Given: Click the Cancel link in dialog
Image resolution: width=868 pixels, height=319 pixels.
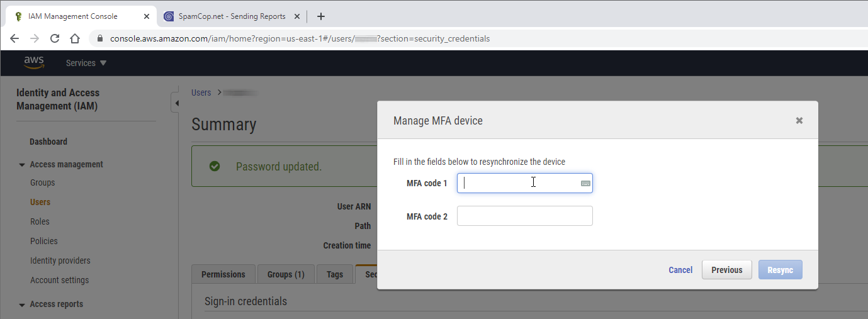Looking at the screenshot, I should [680, 270].
